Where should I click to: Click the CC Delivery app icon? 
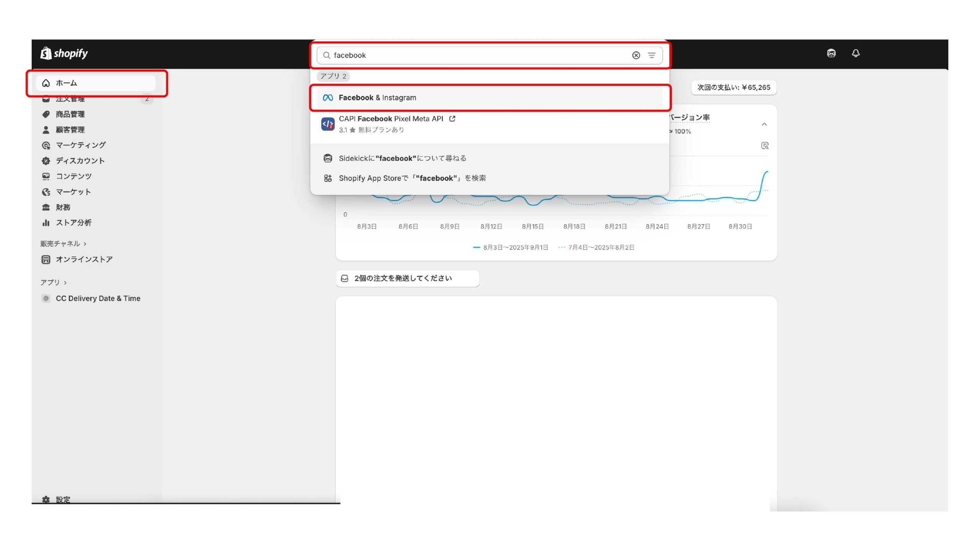point(46,298)
